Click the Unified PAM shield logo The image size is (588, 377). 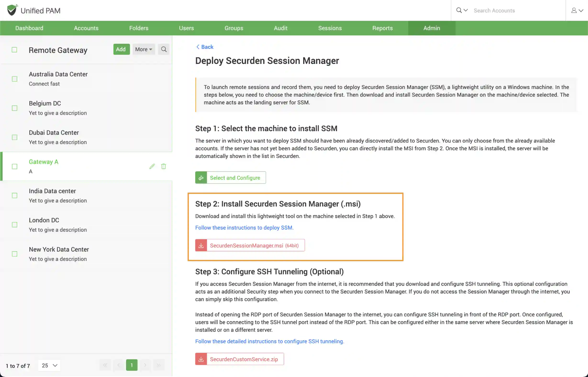(12, 10)
